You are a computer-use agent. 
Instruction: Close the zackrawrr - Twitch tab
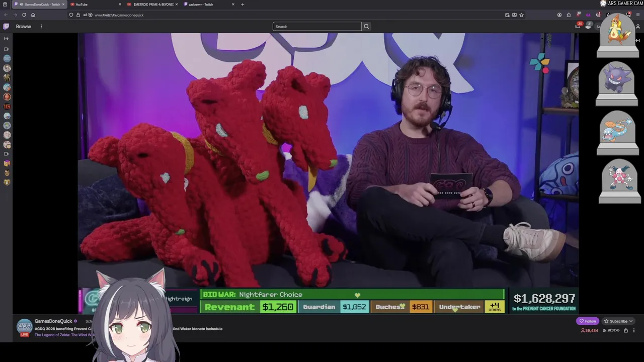(x=233, y=5)
